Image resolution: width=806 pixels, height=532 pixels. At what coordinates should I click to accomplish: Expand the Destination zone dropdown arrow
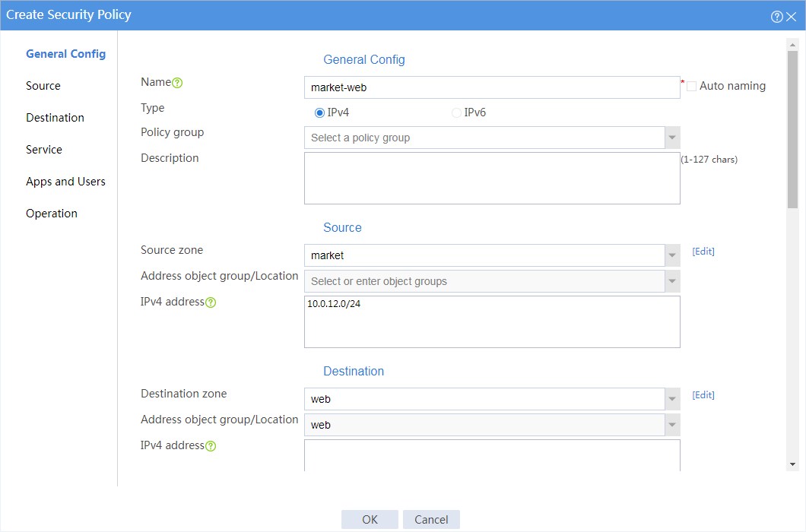tap(672, 399)
